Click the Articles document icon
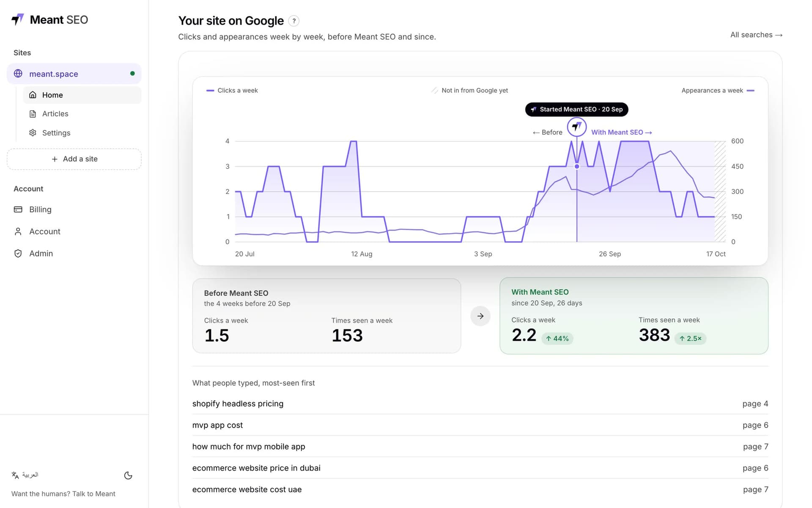The width and height of the screenshot is (812, 508). pyautogui.click(x=33, y=114)
